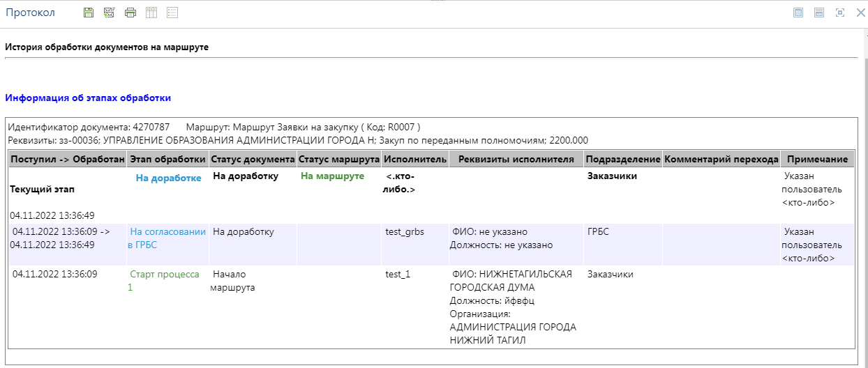Click the Примечание column header

[817, 160]
